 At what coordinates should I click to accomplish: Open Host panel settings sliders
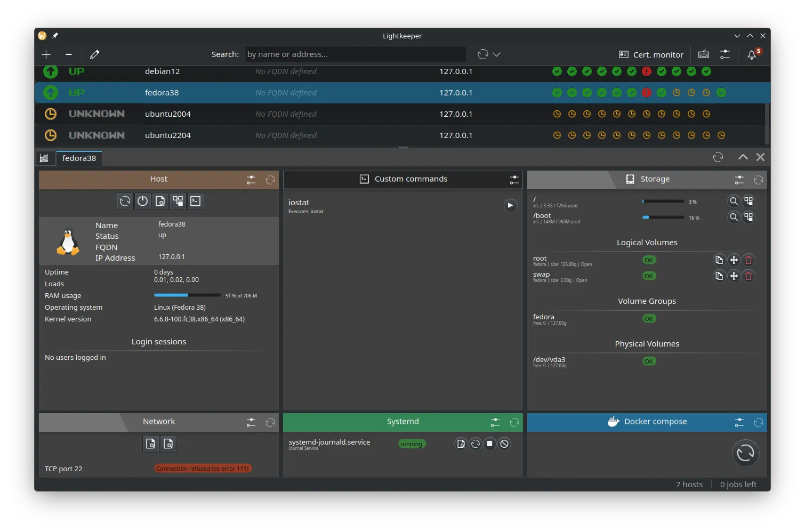(x=251, y=180)
